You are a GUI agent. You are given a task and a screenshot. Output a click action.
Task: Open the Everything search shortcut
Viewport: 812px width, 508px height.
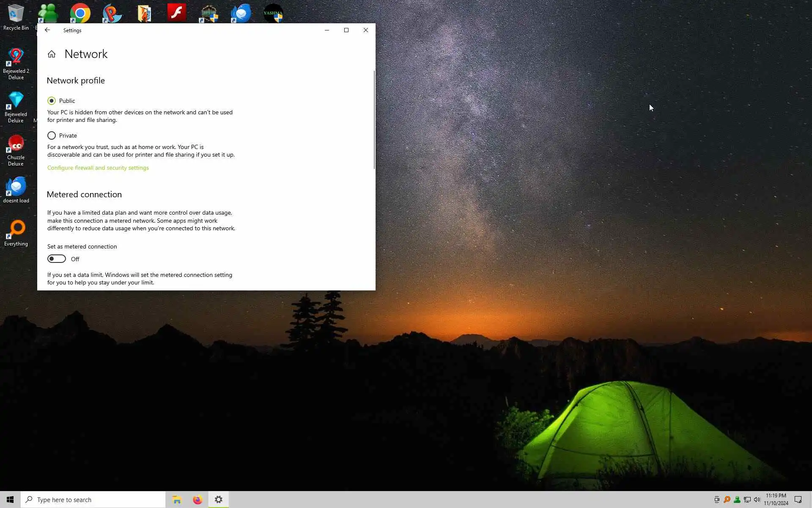click(x=16, y=232)
